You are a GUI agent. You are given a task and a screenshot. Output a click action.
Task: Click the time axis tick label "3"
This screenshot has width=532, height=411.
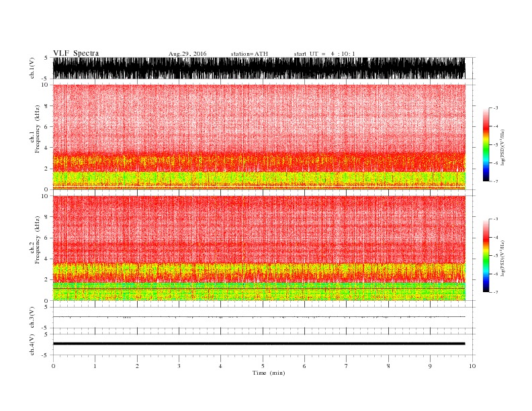coord(179,366)
